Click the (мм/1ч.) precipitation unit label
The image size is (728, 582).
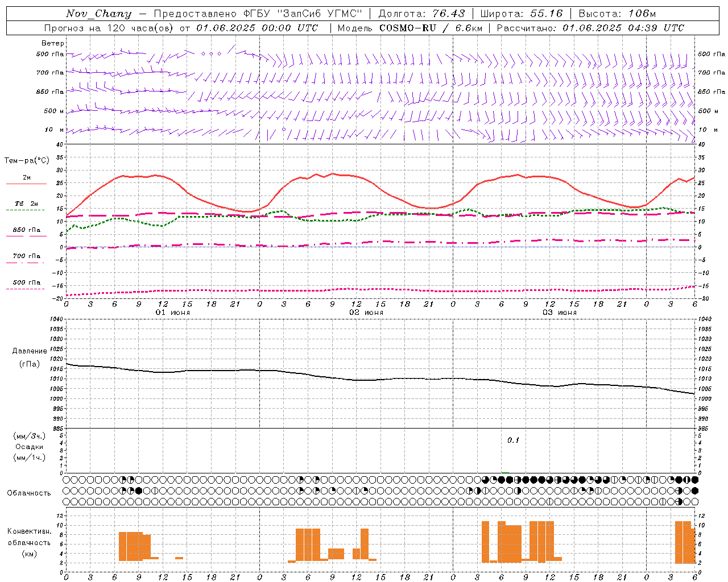30,458
